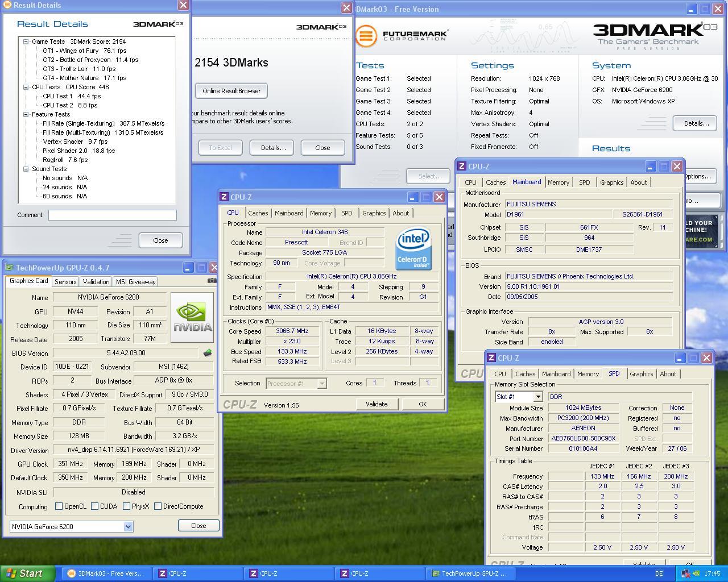Image resolution: width=728 pixels, height=582 pixels.
Task: Click the Details... button under System
Action: pos(696,123)
